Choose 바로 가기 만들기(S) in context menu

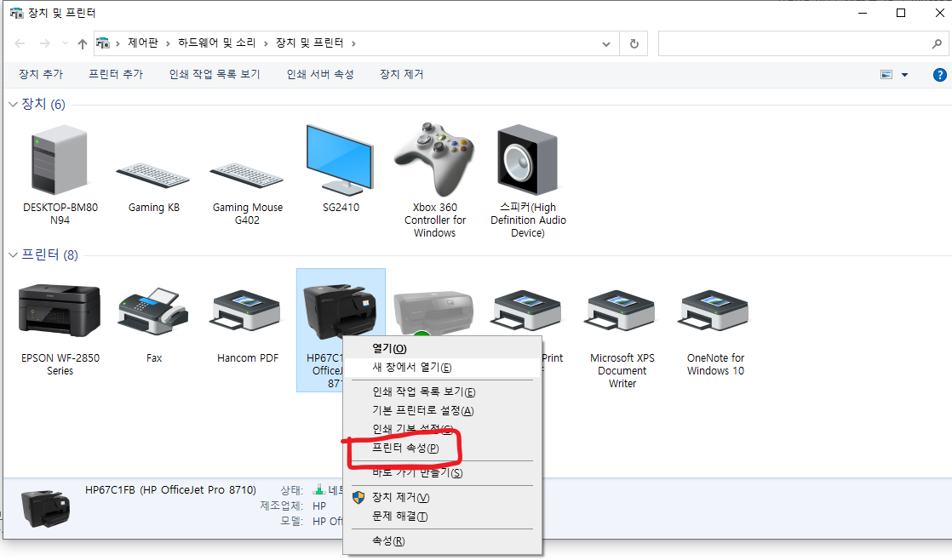442,472
